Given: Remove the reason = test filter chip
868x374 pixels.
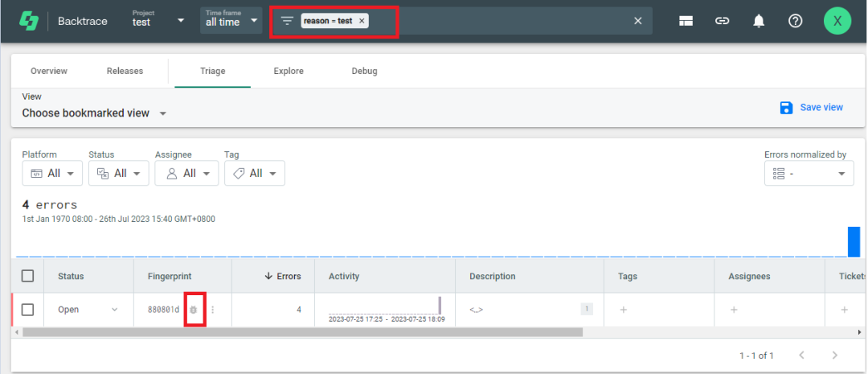Looking at the screenshot, I should [x=362, y=21].
